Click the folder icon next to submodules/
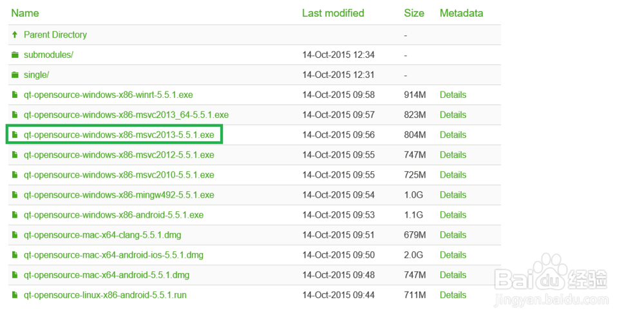 point(15,55)
